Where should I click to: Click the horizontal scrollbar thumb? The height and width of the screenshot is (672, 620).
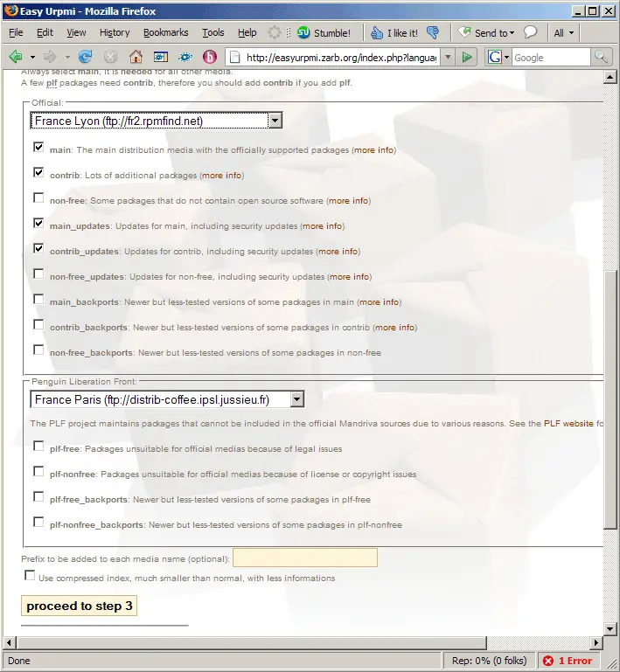252,642
